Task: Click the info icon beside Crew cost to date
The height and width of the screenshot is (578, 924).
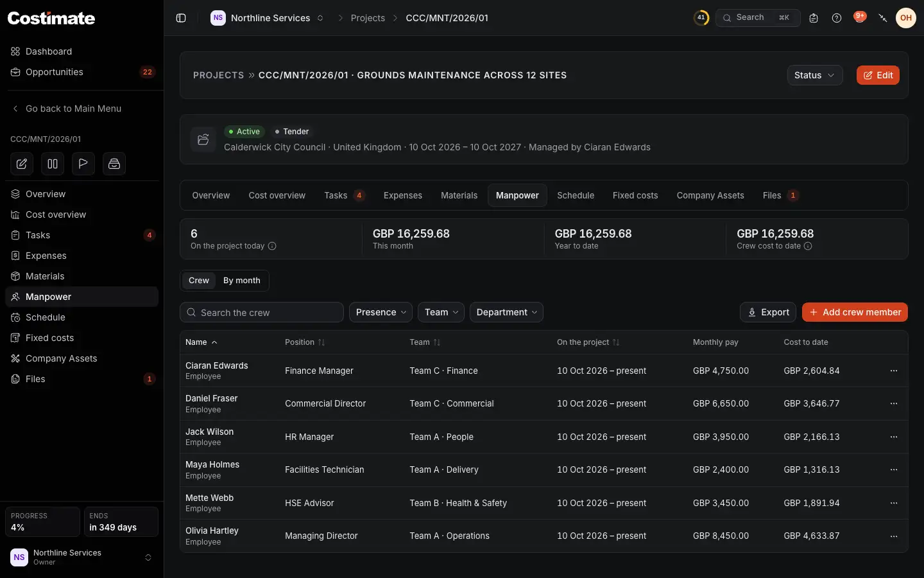Action: click(808, 246)
